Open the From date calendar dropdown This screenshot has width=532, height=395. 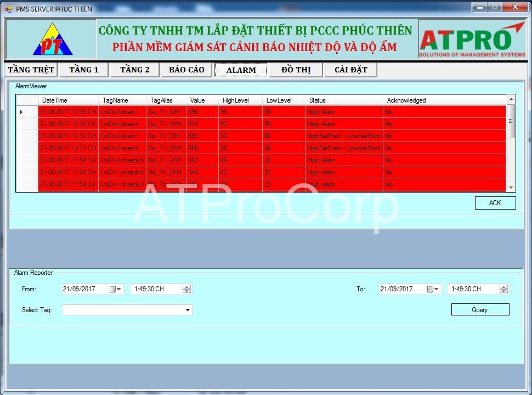click(x=115, y=289)
